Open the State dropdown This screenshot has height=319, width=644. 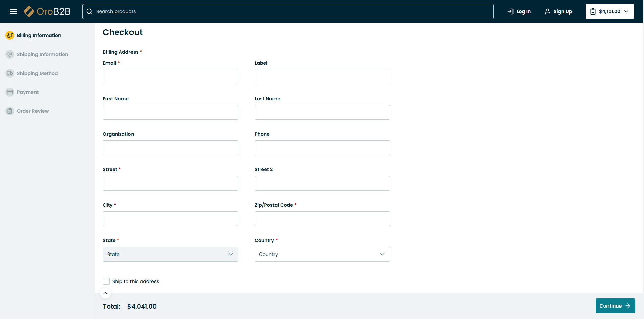pos(170,254)
